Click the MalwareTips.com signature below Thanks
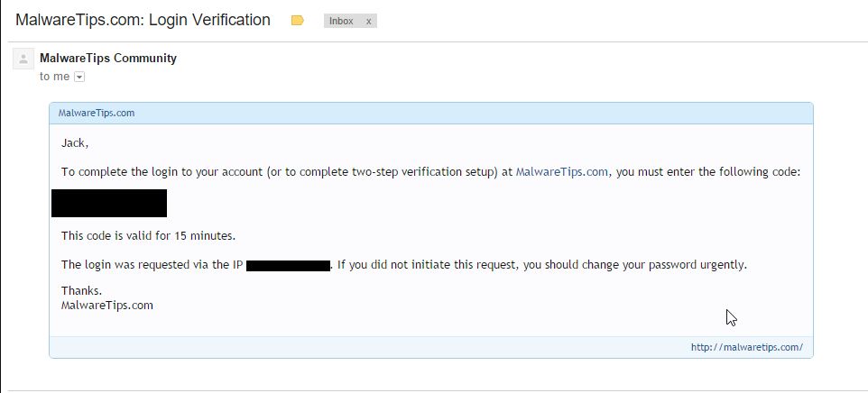The height and width of the screenshot is (393, 868). (x=106, y=306)
